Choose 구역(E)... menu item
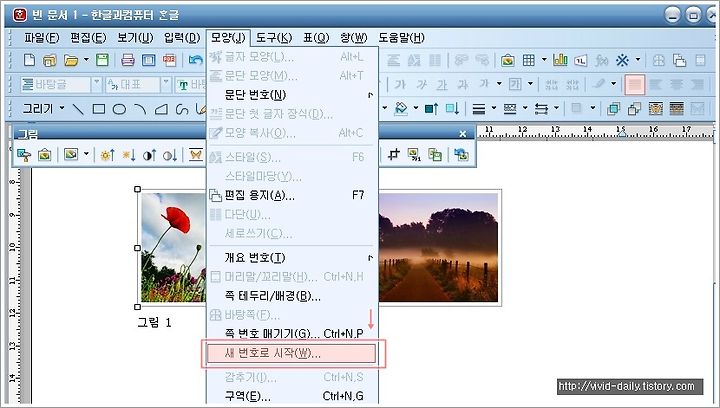 coord(292,396)
